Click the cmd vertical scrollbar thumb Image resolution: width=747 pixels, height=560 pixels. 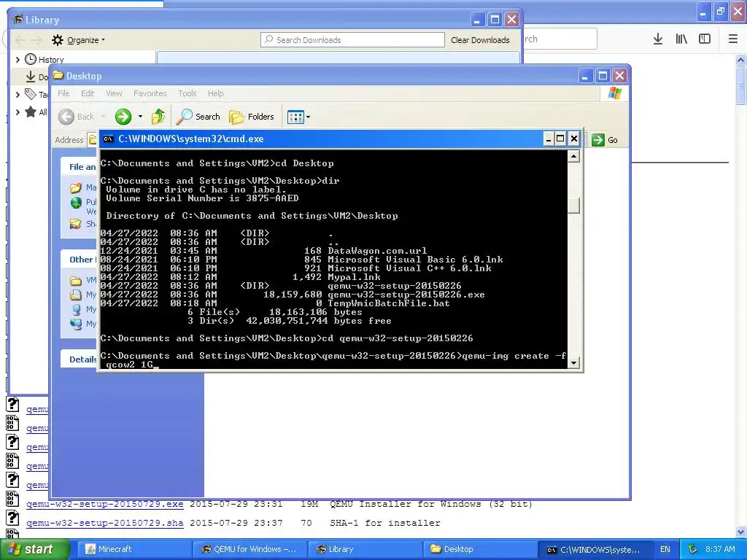[x=573, y=206]
